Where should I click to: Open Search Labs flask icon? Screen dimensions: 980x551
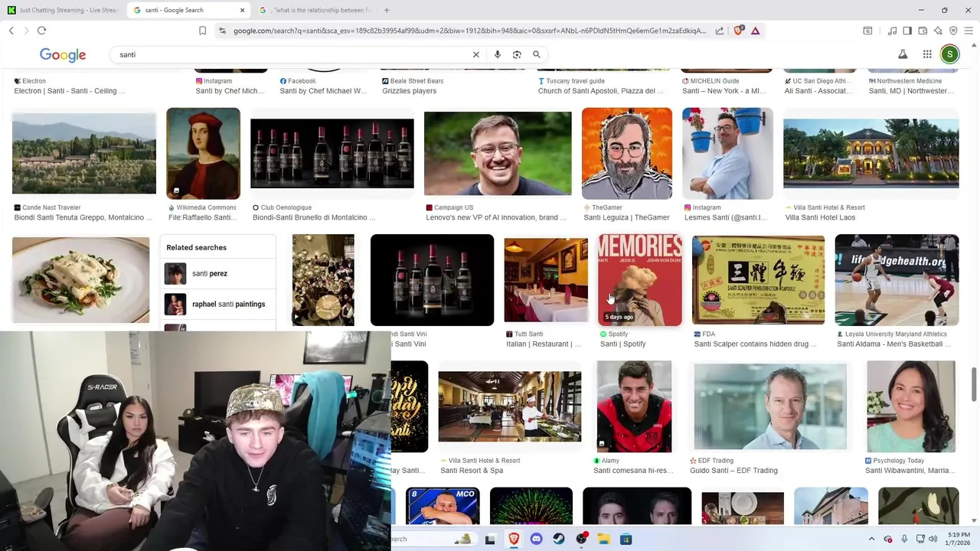[x=903, y=54]
